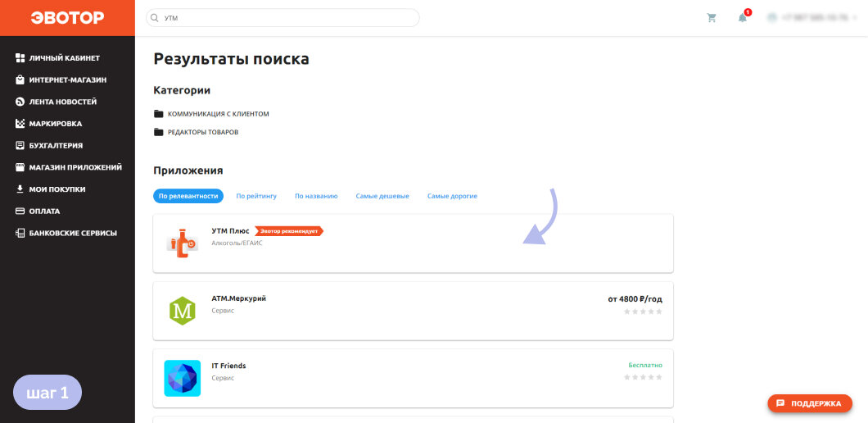
Task: Sort by Самые дорогие
Action: [452, 196]
